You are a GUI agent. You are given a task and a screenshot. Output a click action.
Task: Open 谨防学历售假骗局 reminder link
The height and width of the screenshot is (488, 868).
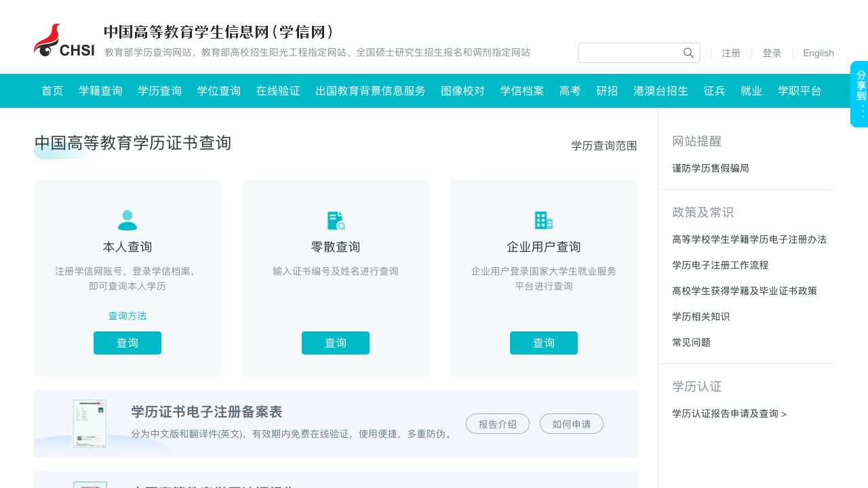click(x=711, y=168)
